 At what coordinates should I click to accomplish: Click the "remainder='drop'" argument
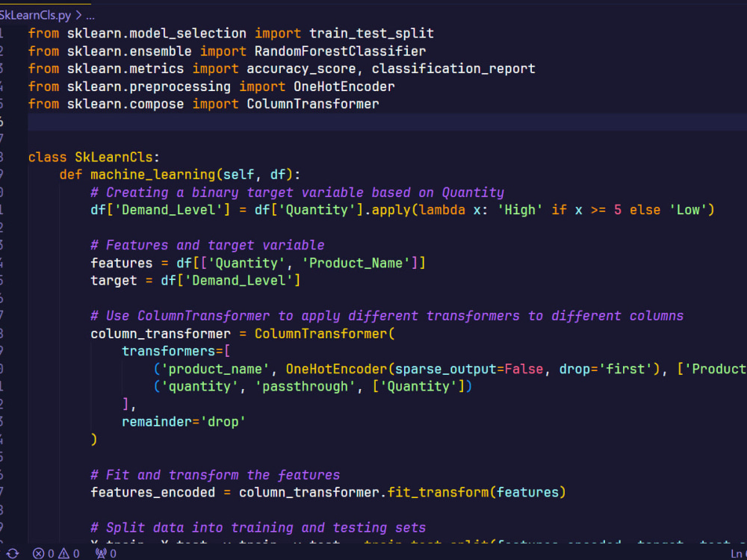(184, 422)
